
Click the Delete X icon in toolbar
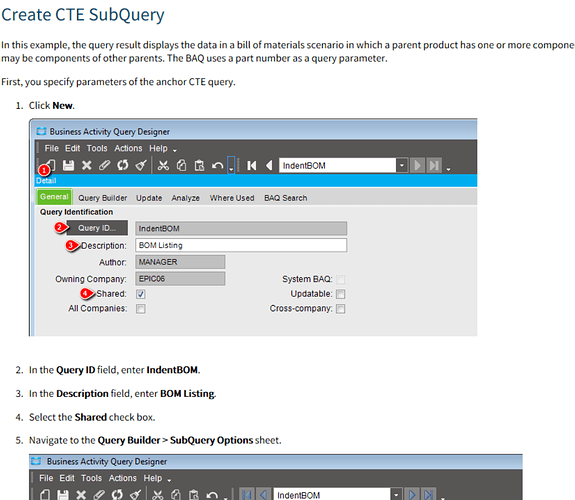[87, 165]
